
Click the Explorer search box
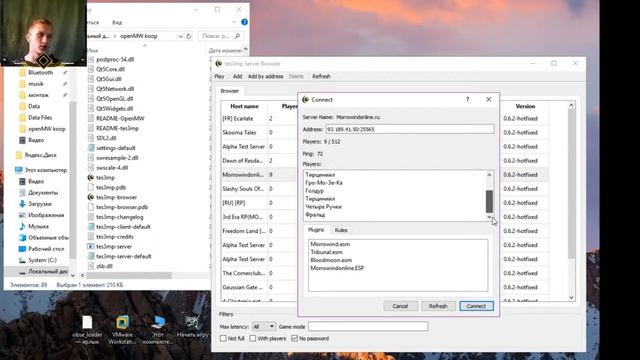point(220,36)
